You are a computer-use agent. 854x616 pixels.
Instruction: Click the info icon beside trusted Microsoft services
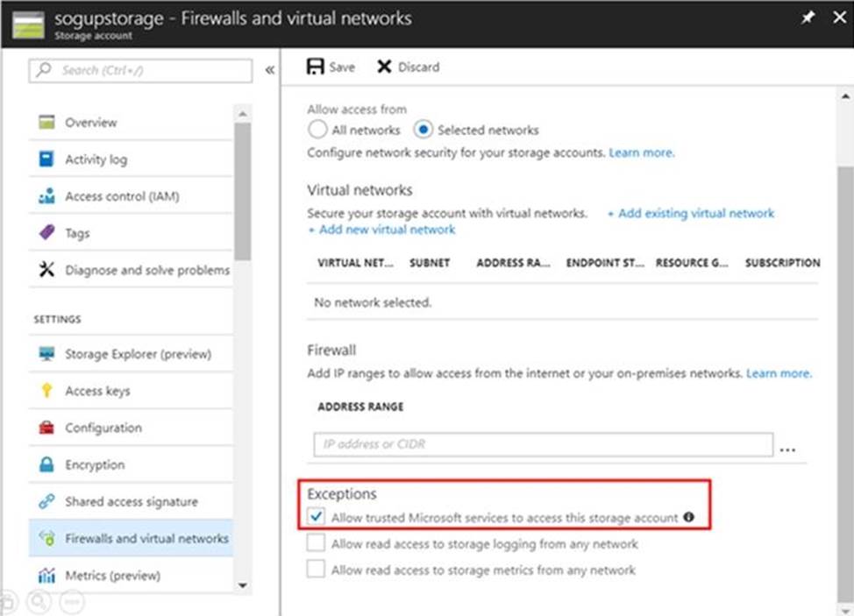689,518
